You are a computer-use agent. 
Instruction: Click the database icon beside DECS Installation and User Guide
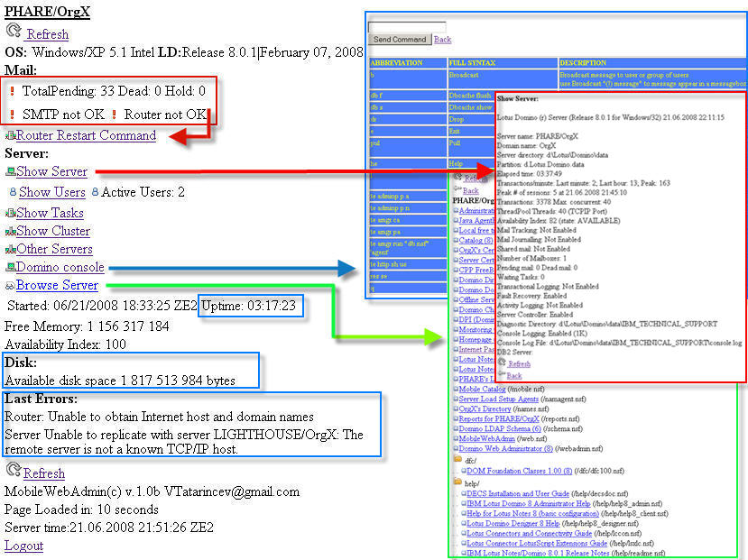click(x=463, y=494)
